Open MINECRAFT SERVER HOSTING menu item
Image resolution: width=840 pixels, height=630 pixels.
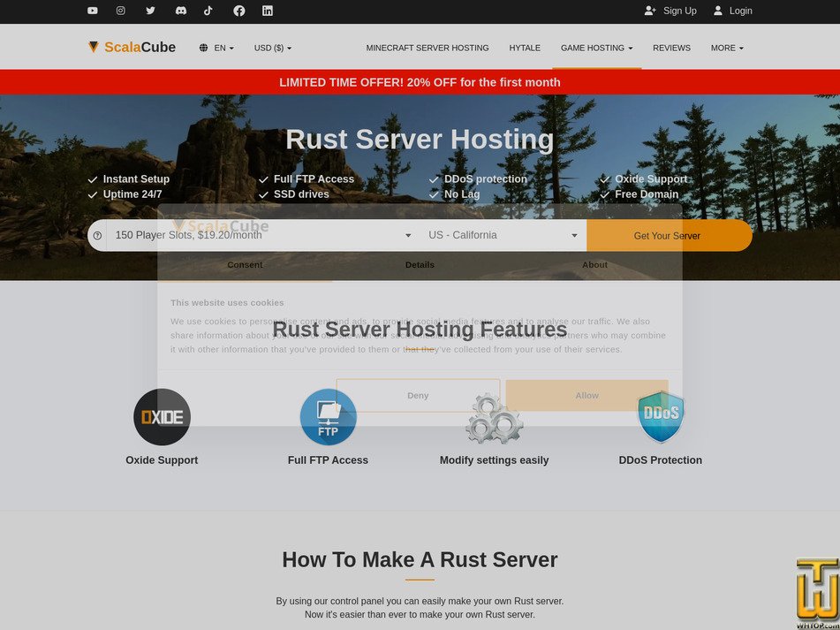tap(428, 48)
